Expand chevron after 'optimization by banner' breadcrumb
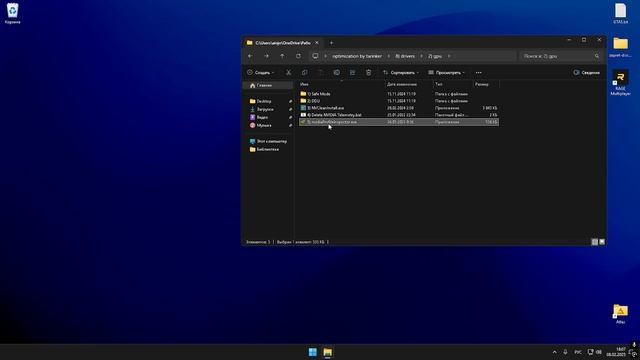This screenshot has width=640, height=360. (389, 56)
